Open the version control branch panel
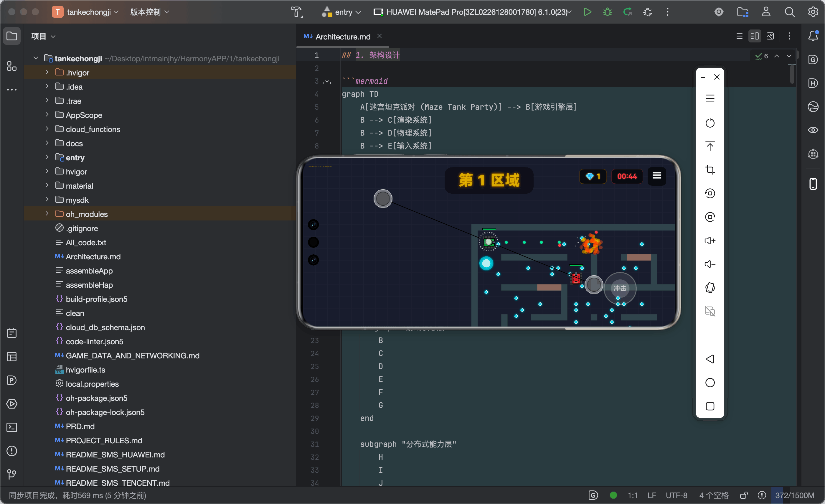 click(x=12, y=474)
